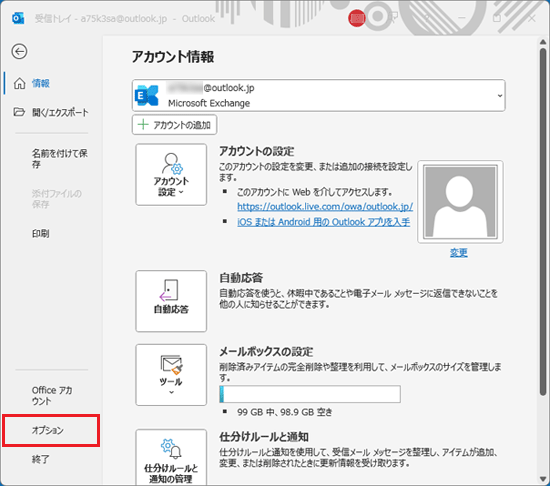
Task: Click the 自動応答 section heading text
Action: [x=241, y=278]
